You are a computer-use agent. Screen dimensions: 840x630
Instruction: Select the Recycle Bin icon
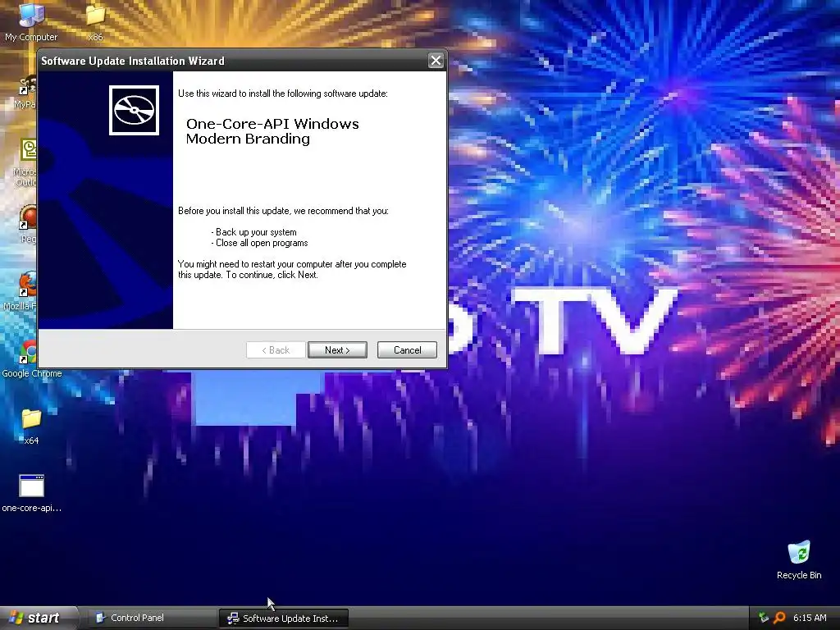[x=799, y=559]
